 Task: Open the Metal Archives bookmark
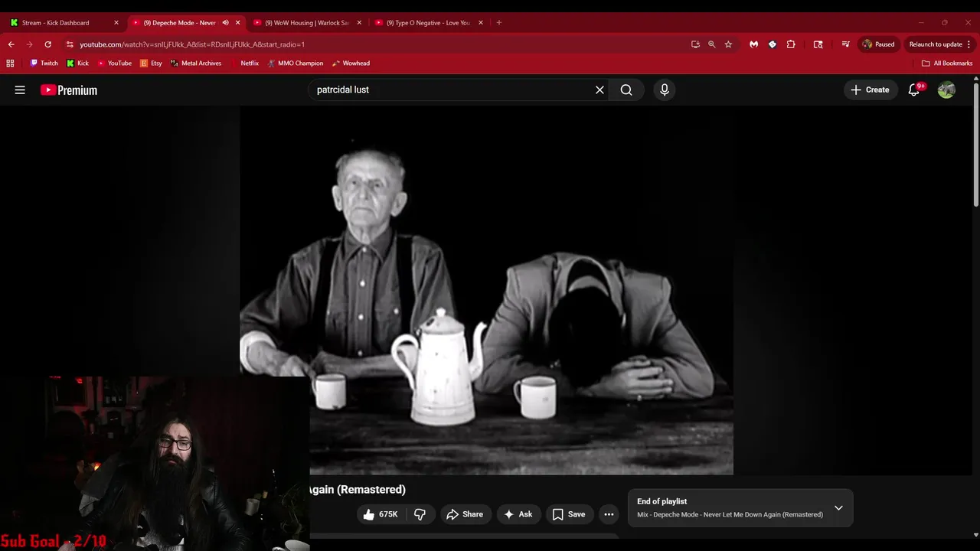point(196,64)
